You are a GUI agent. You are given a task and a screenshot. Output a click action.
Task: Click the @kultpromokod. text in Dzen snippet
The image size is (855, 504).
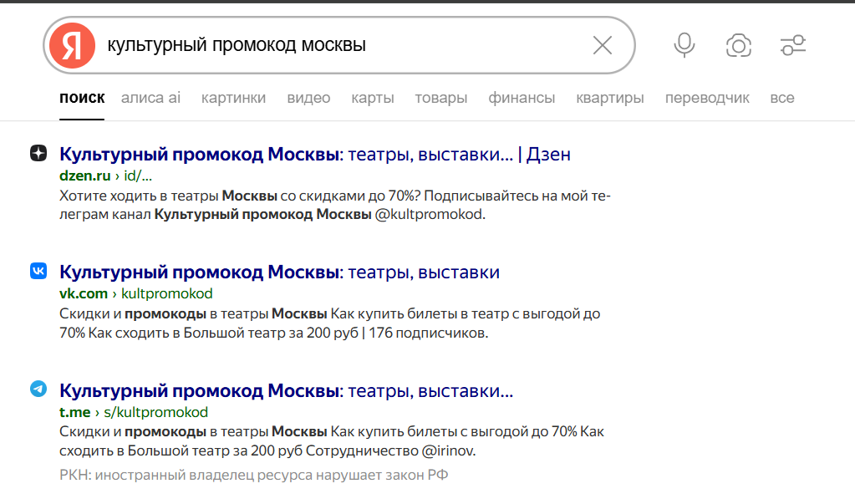430,214
